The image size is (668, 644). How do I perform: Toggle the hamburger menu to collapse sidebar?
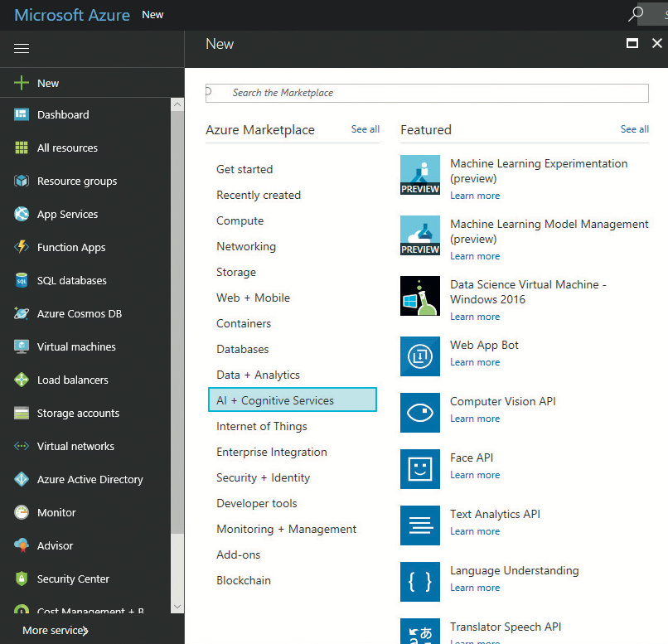pos(22,49)
